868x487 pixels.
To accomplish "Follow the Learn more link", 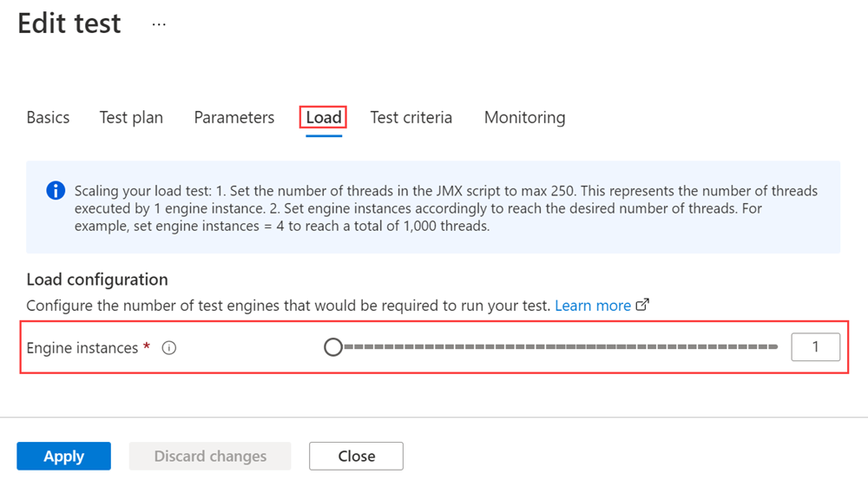I will [x=592, y=306].
